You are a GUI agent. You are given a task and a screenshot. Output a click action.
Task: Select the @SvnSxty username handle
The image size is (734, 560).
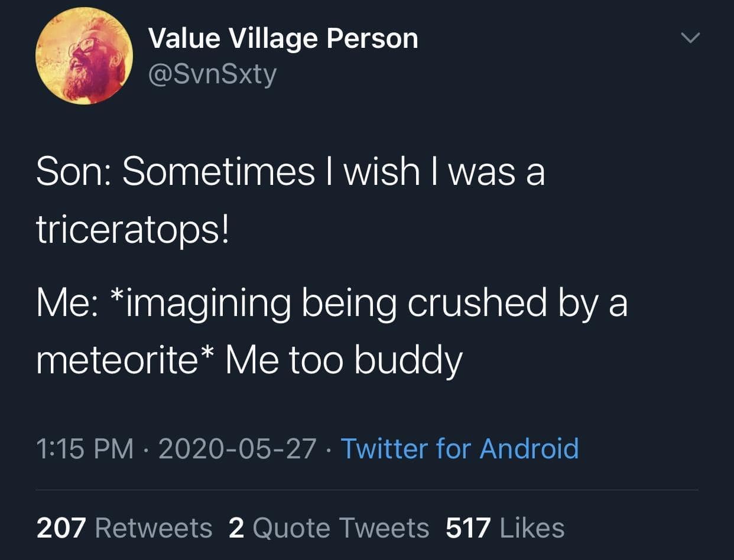tap(213, 74)
